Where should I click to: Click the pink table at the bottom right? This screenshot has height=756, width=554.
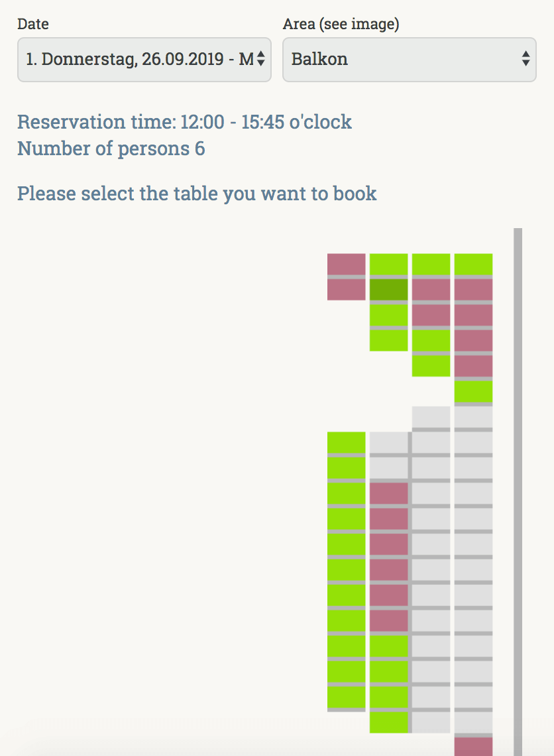point(474,746)
